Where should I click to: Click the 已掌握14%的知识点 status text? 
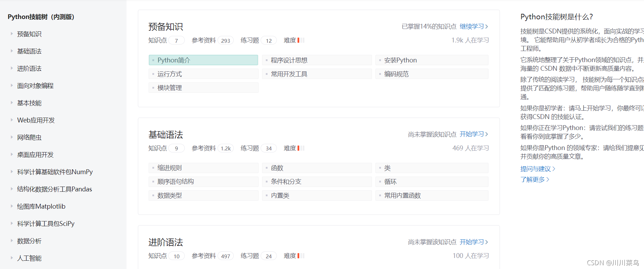click(x=429, y=27)
